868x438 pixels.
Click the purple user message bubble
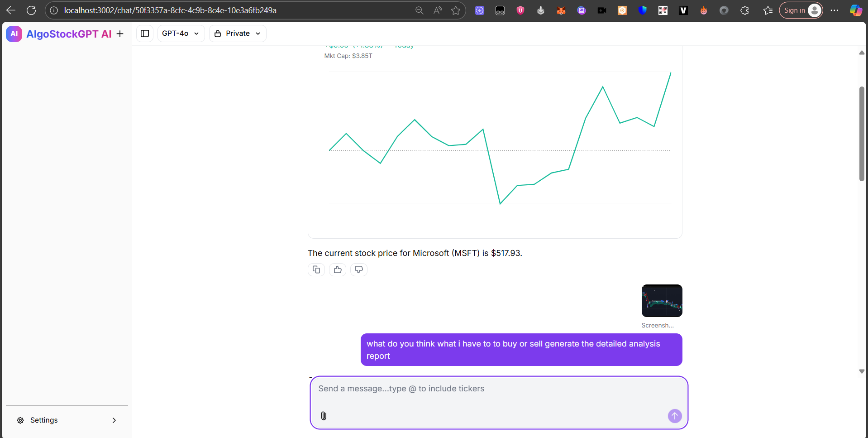[x=521, y=350]
